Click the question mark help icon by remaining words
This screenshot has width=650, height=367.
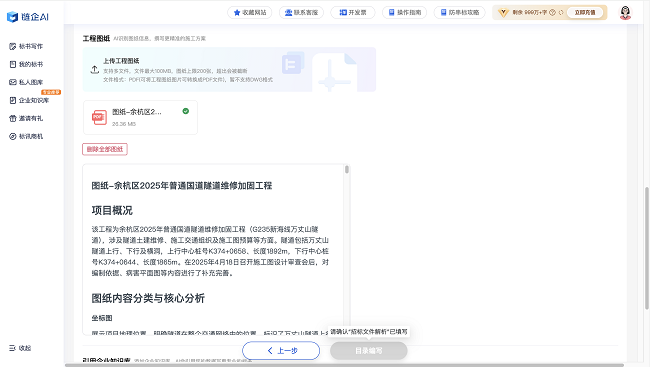552,12
